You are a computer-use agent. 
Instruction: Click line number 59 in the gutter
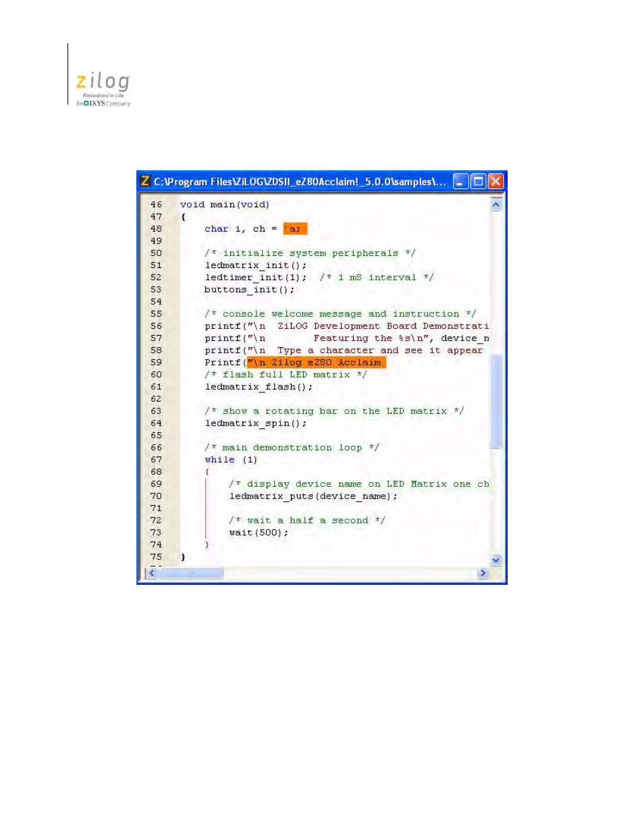click(156, 363)
